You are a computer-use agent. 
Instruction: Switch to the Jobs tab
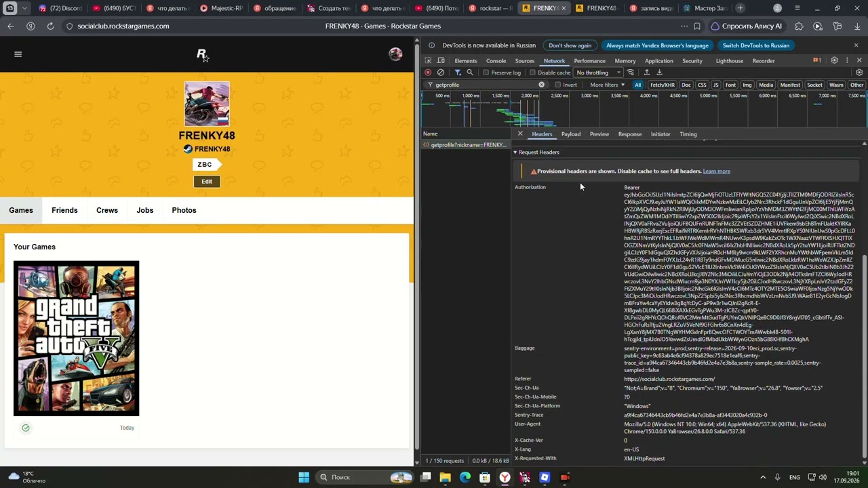coord(145,210)
